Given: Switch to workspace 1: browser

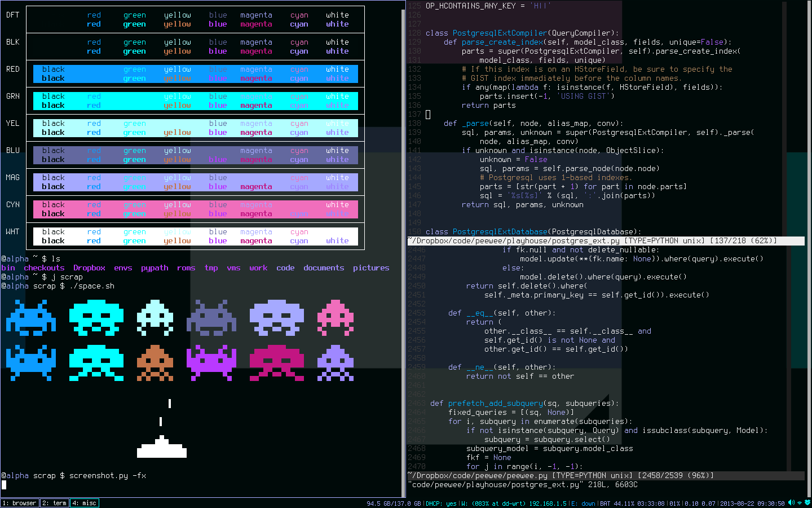Looking at the screenshot, I should [20, 503].
